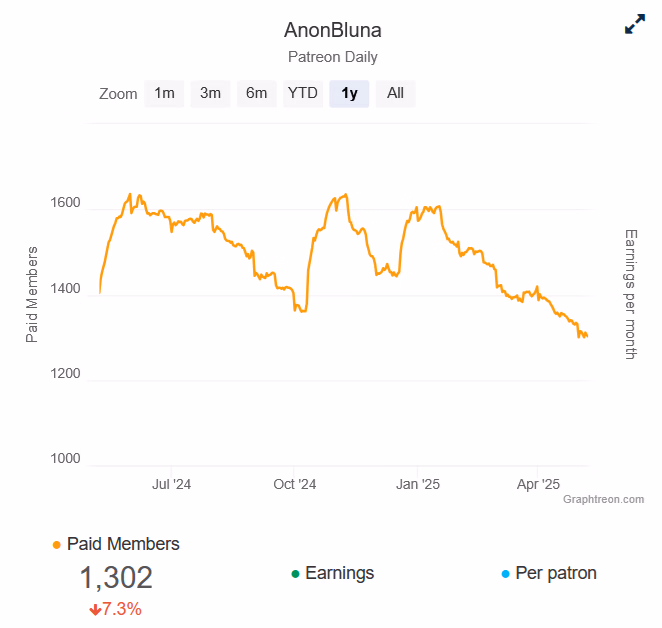Click the red down arrow by 7.3%
Viewport: 662px width, 628px height.
click(95, 609)
